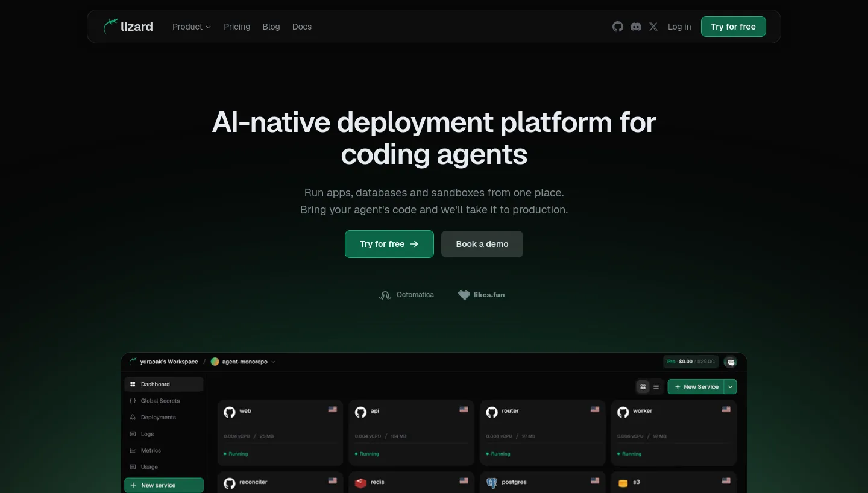The width and height of the screenshot is (868, 493).
Task: Switch to grid view in the dashboard
Action: tap(643, 387)
